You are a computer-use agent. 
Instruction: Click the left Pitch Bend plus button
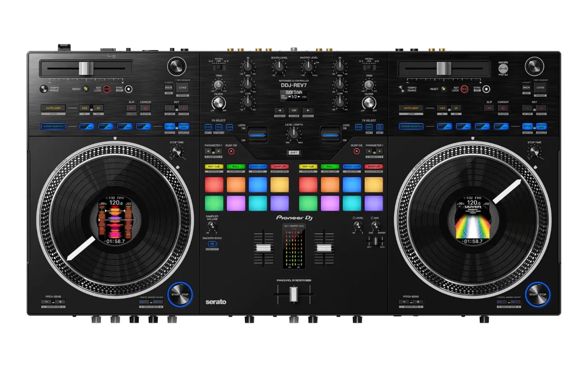[x=60, y=302]
